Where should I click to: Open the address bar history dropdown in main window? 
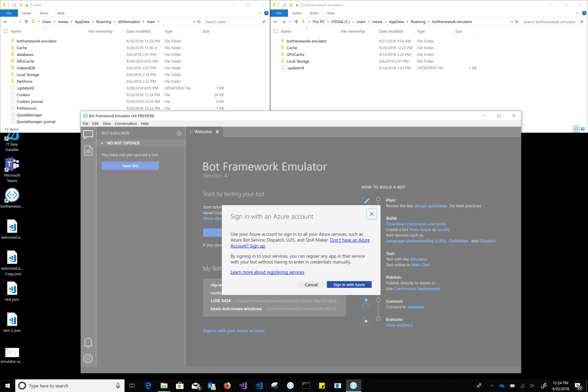pos(194,22)
